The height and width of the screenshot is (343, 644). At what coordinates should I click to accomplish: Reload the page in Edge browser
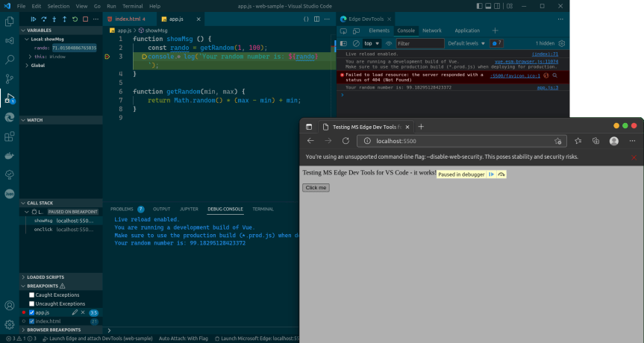click(x=346, y=141)
